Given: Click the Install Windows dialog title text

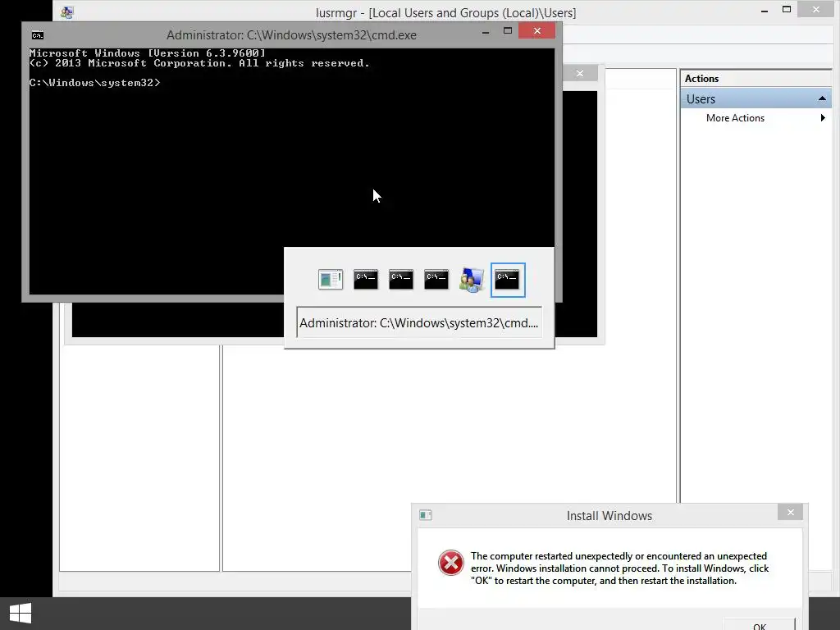Looking at the screenshot, I should click(609, 515).
